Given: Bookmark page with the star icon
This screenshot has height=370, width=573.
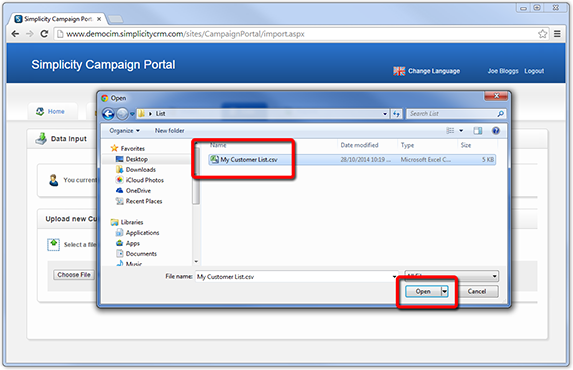Looking at the screenshot, I should 542,34.
